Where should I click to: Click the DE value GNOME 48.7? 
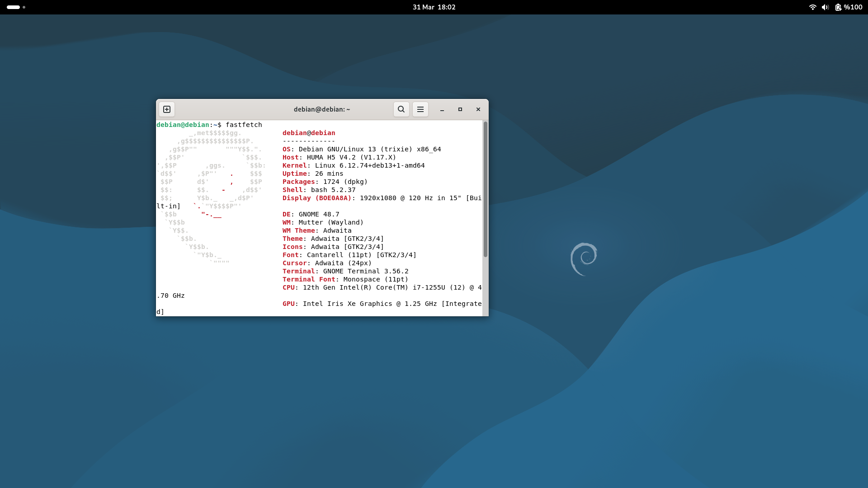tap(319, 214)
